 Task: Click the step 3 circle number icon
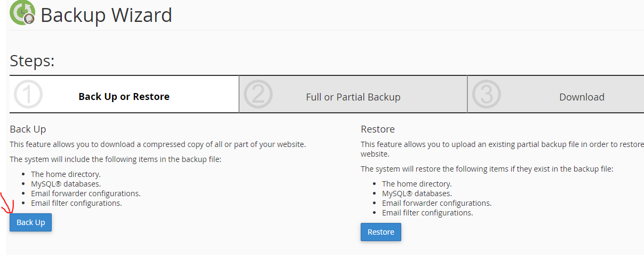coord(487,94)
